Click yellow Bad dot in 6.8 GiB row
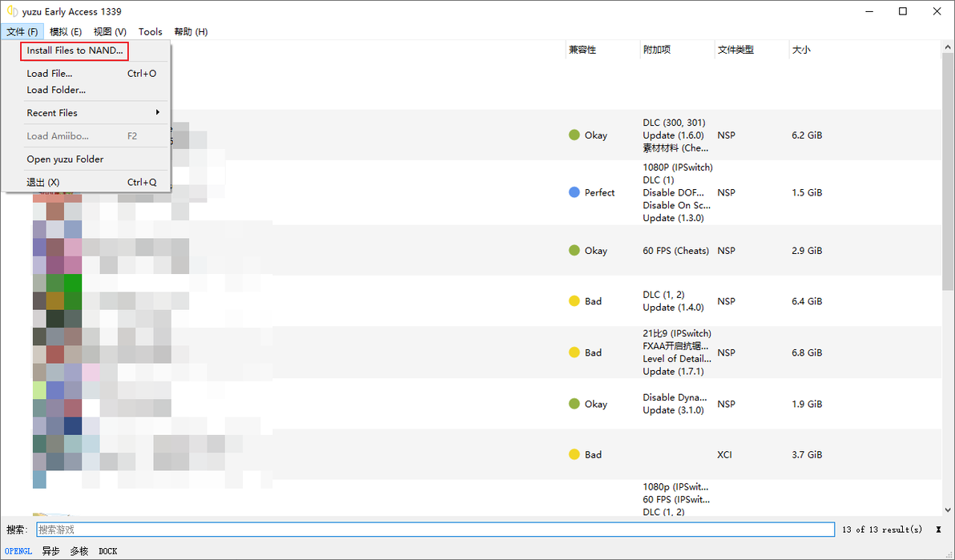The width and height of the screenshot is (955, 560). [574, 353]
